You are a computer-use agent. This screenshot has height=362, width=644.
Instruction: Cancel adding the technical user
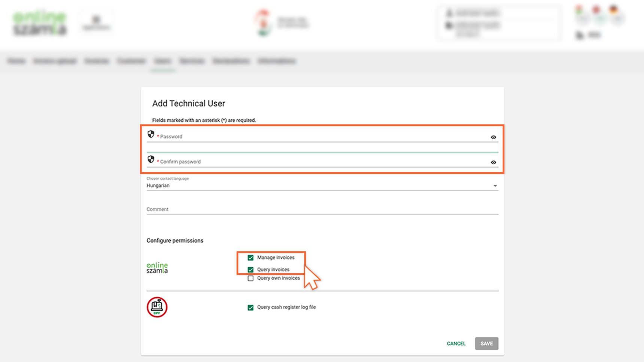[456, 343]
